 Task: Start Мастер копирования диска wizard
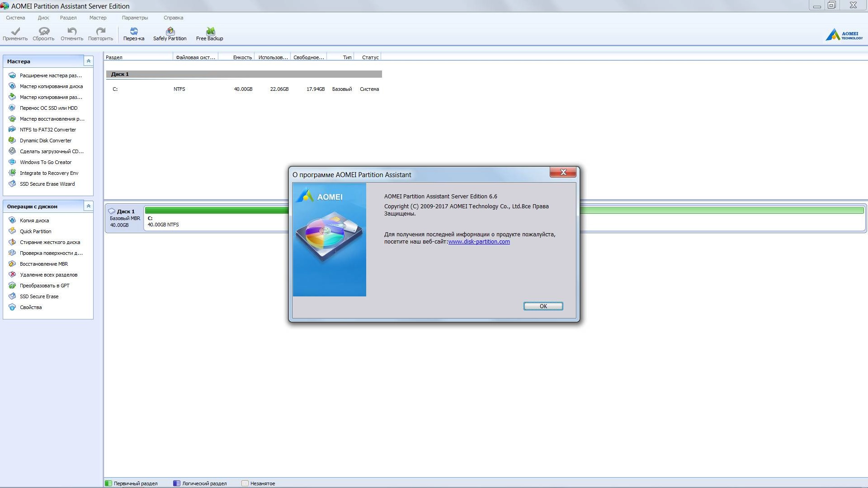[x=46, y=86]
